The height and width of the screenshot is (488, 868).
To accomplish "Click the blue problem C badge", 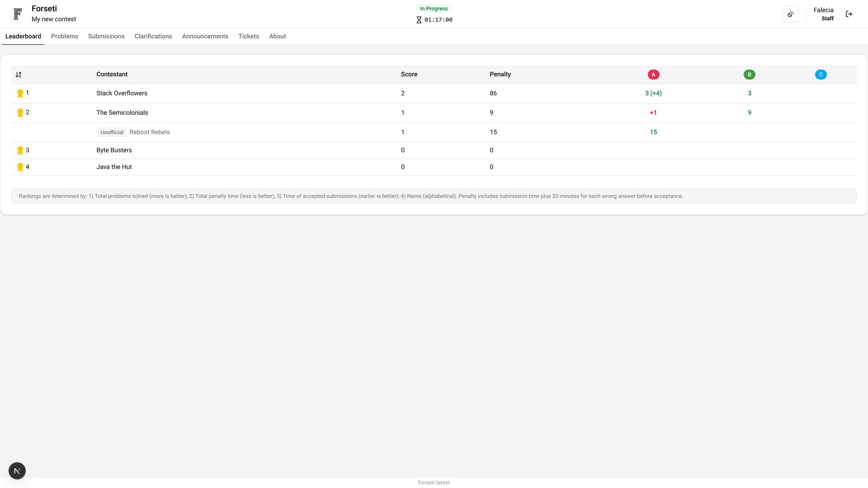I will (821, 74).
